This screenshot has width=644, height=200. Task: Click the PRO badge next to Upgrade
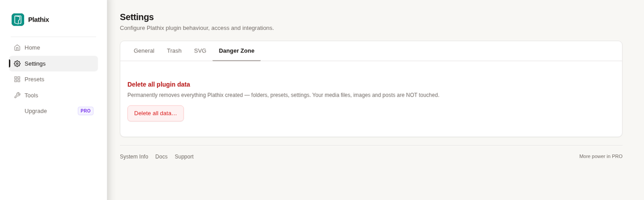pyautogui.click(x=85, y=111)
